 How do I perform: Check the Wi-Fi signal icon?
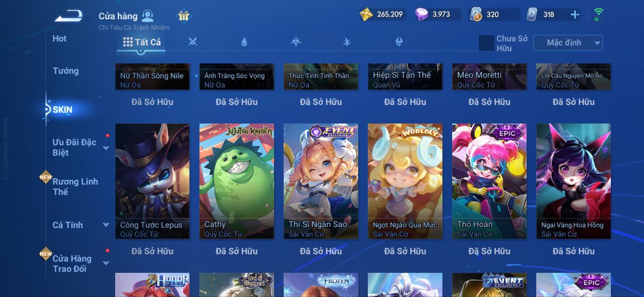coord(599,14)
